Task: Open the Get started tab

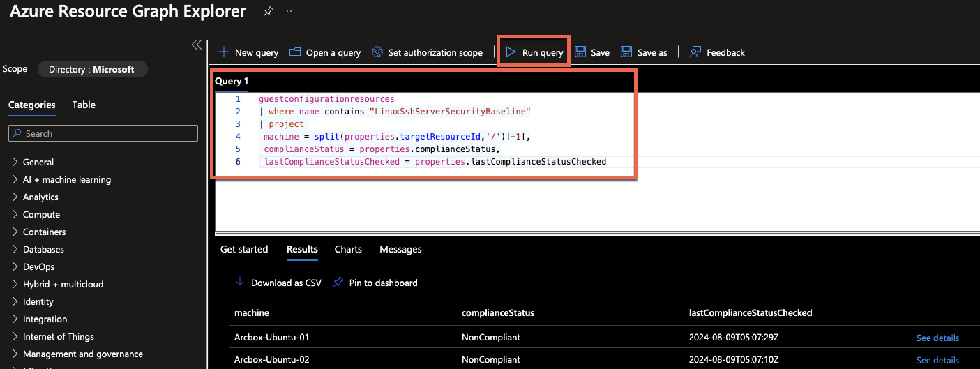Action: coord(244,249)
